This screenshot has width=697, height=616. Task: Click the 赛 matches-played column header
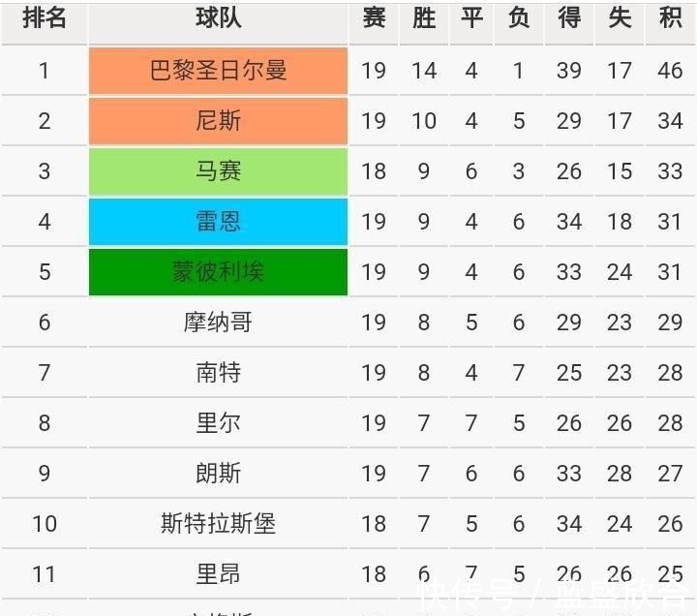[x=374, y=18]
